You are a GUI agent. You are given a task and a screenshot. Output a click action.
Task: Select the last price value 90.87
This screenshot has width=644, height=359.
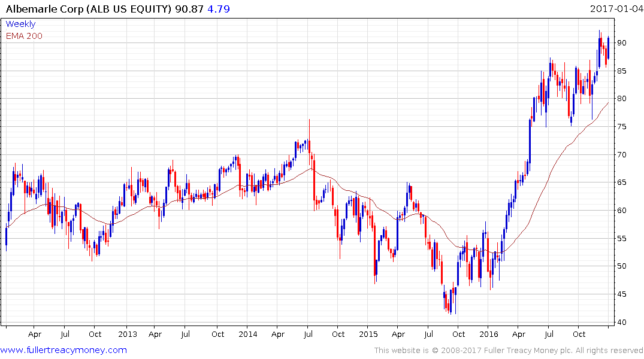[x=189, y=9]
